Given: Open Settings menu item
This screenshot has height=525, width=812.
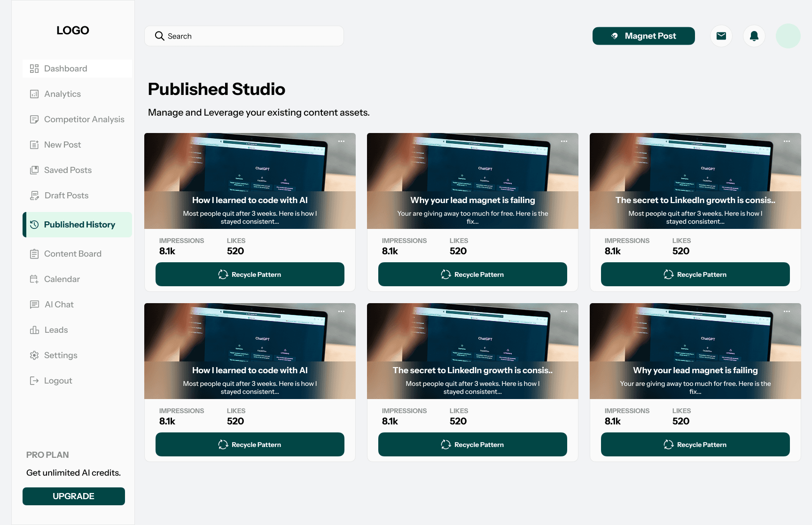Looking at the screenshot, I should (x=77, y=355).
